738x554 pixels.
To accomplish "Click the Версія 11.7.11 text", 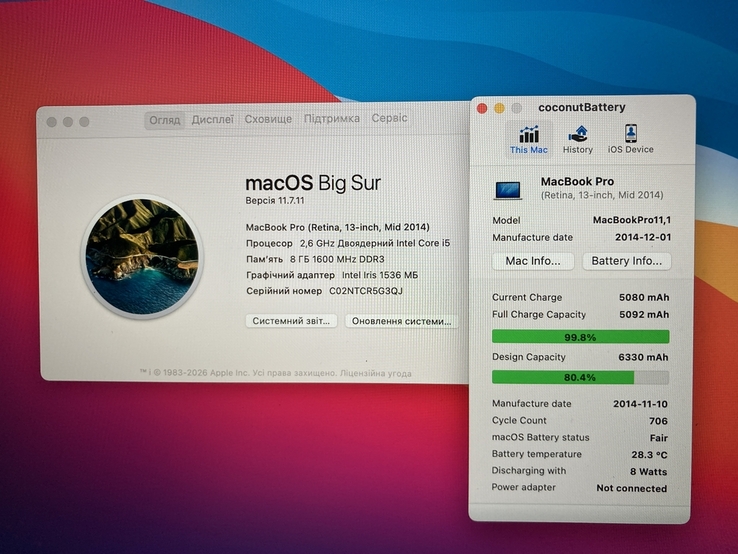I will point(275,201).
